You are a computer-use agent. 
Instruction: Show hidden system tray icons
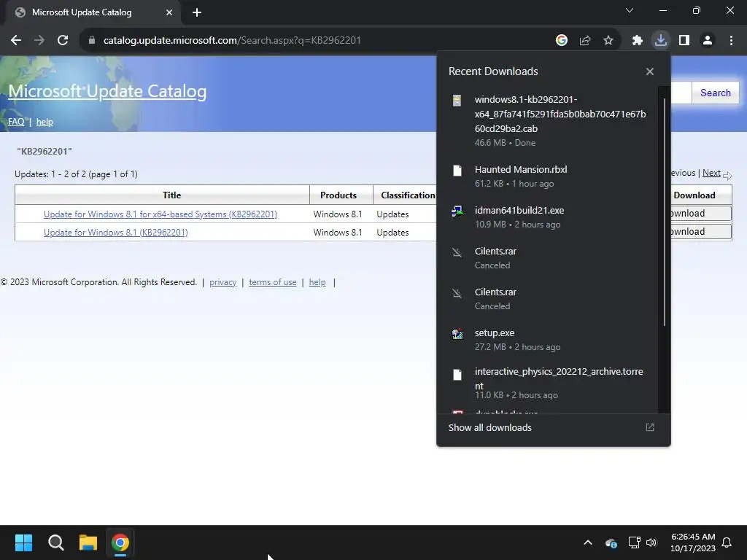coord(588,542)
